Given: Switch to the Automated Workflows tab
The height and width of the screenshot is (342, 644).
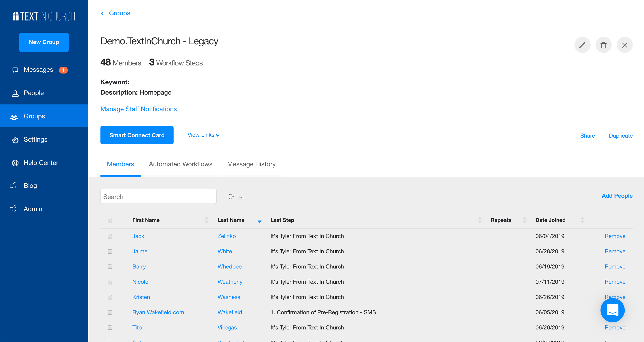Looking at the screenshot, I should (181, 164).
